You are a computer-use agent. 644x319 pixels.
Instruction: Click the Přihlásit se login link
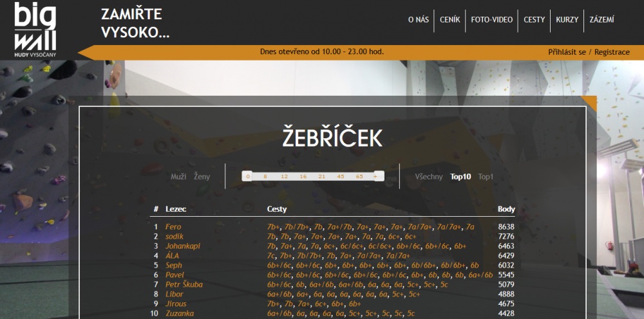(x=567, y=52)
